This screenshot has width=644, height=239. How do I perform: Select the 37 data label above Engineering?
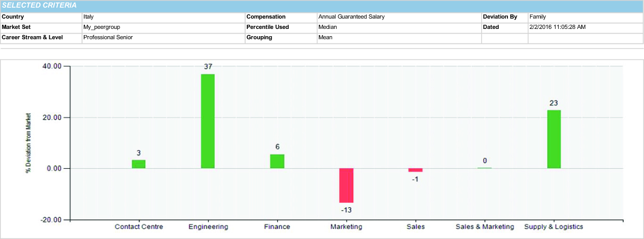tap(208, 67)
